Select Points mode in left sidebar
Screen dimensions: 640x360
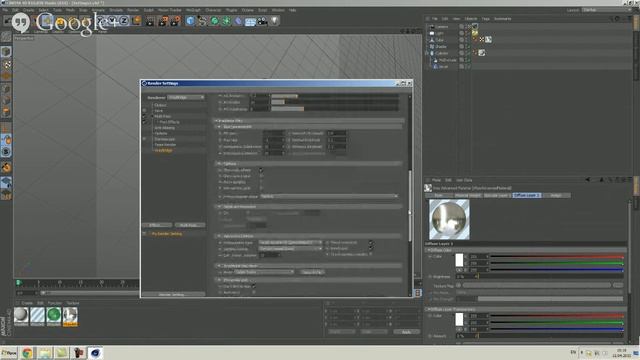pos(6,89)
